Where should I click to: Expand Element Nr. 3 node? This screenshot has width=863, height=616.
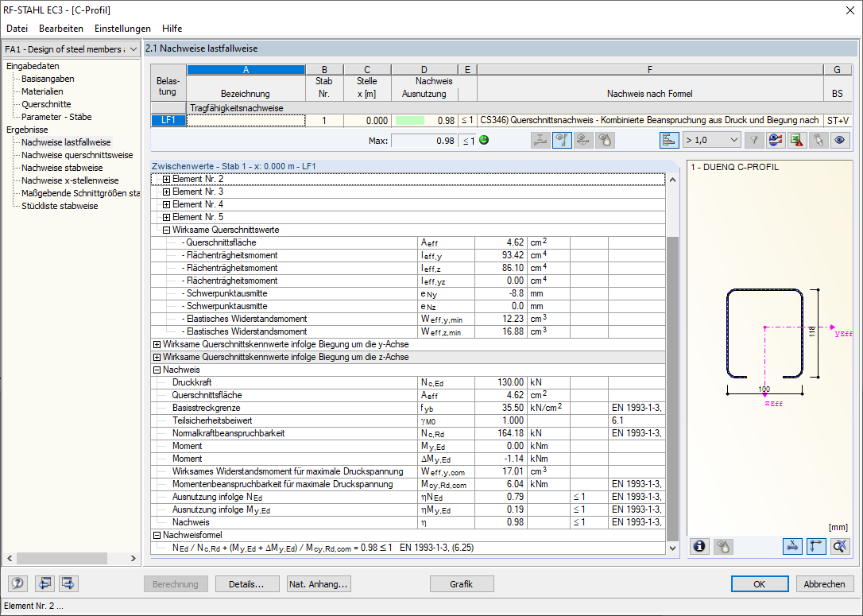166,192
